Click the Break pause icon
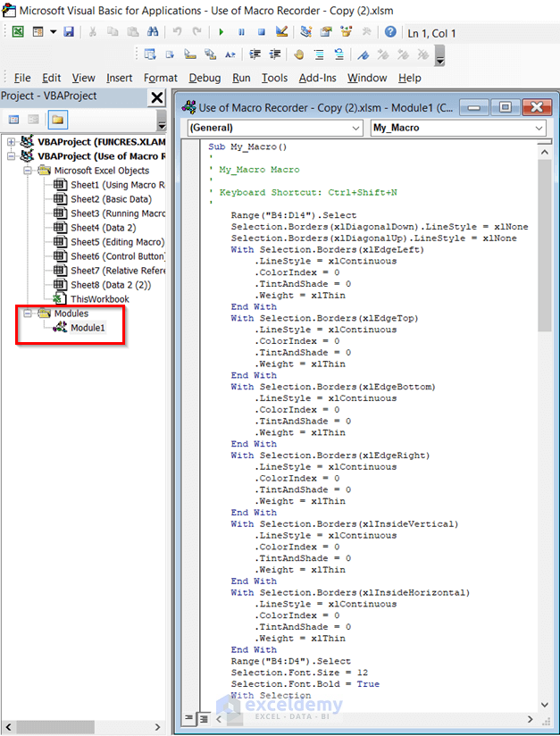Image resolution: width=560 pixels, height=736 pixels. tap(241, 32)
